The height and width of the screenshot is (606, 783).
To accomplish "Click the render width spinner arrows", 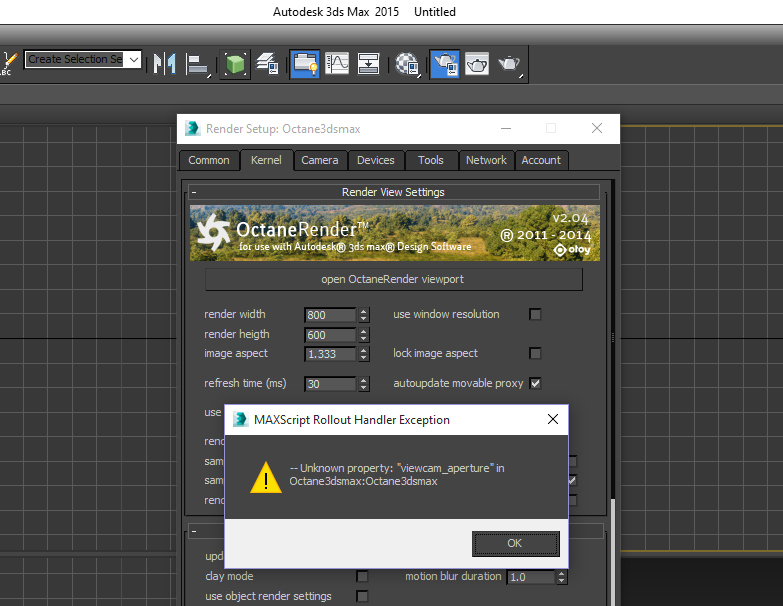I will click(364, 315).
